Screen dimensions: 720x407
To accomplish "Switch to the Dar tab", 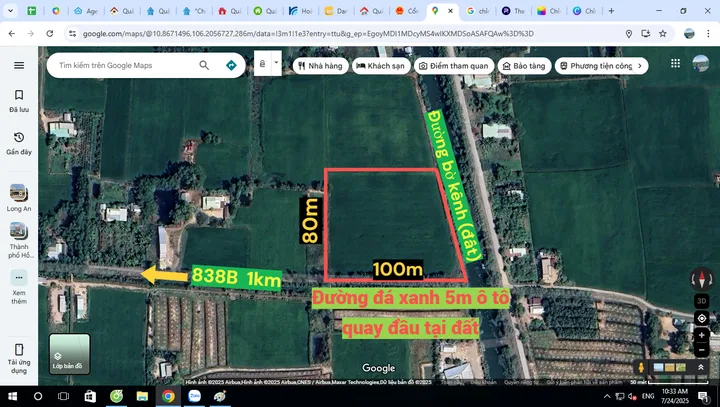I will 336,11.
